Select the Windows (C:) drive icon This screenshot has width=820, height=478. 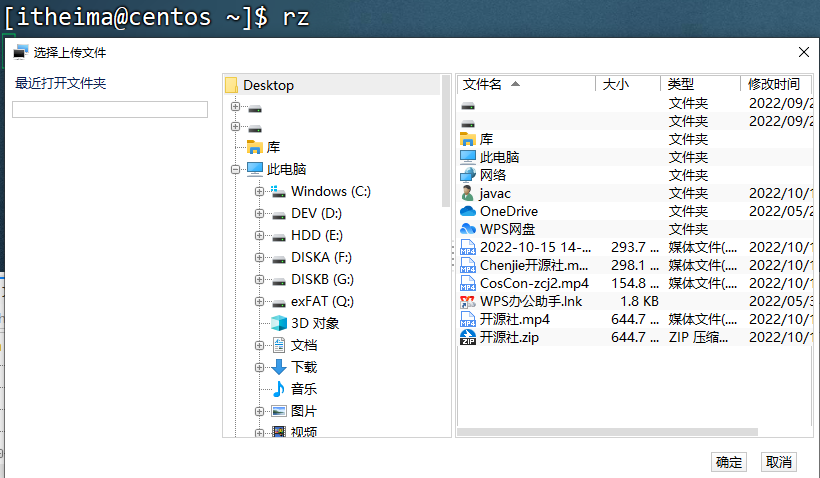click(x=278, y=191)
